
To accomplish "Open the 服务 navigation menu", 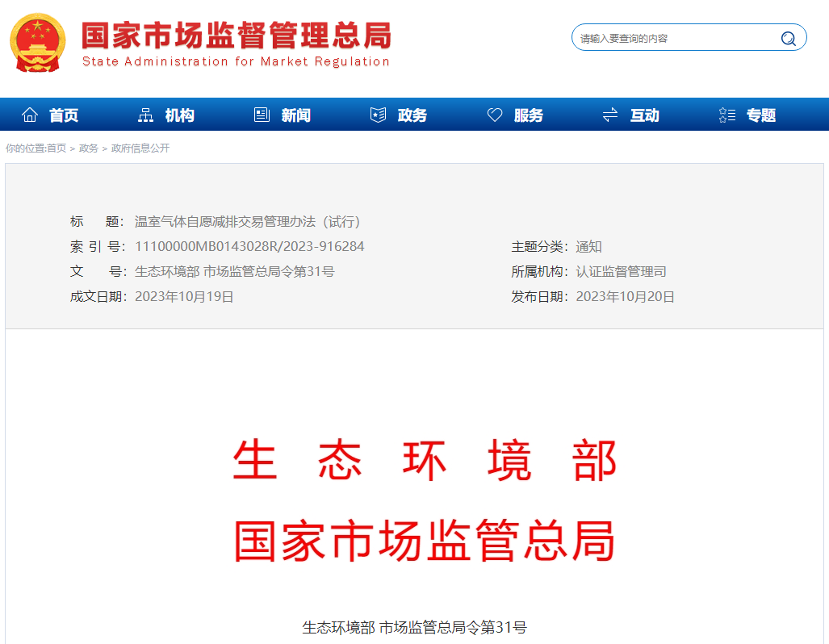I will (x=529, y=115).
